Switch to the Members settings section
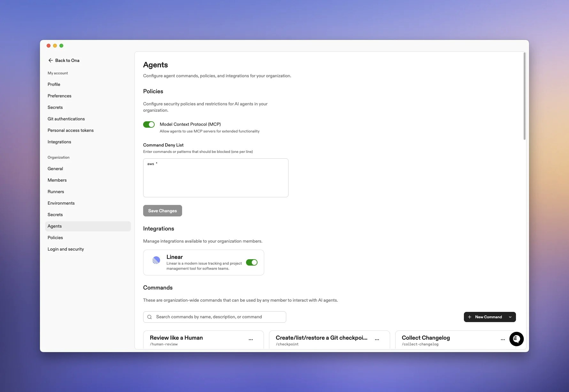The image size is (569, 392). [x=57, y=180]
